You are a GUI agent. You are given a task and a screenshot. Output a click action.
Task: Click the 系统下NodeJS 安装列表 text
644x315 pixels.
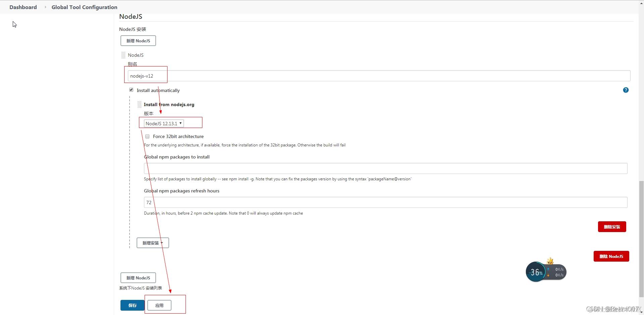[x=140, y=288]
